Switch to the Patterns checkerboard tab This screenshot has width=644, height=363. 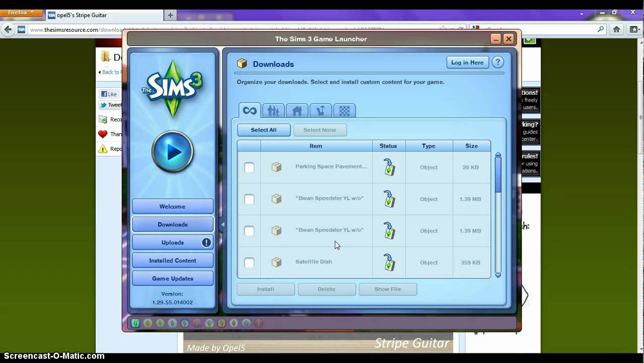coord(344,110)
